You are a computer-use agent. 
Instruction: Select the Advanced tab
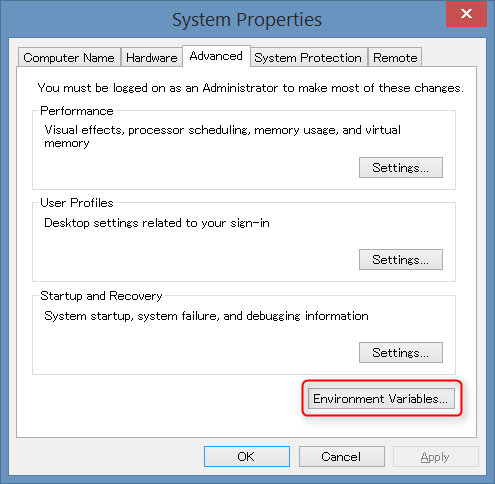[x=216, y=56]
